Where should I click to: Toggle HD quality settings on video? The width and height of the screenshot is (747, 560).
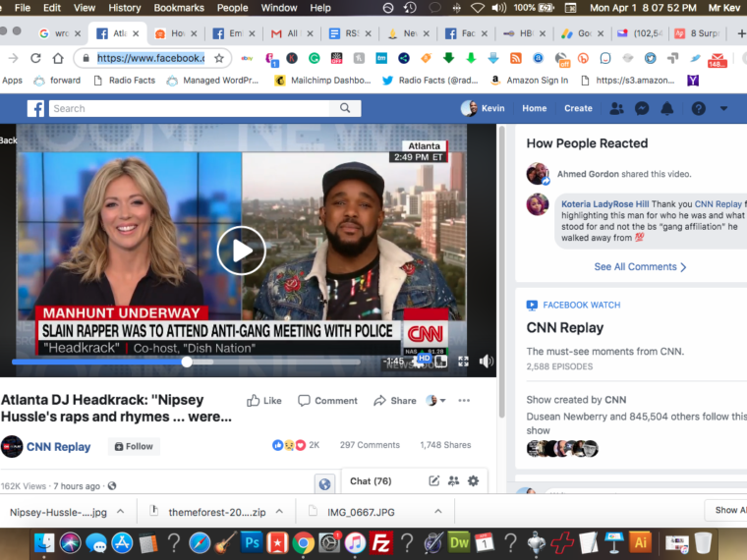[x=423, y=359]
